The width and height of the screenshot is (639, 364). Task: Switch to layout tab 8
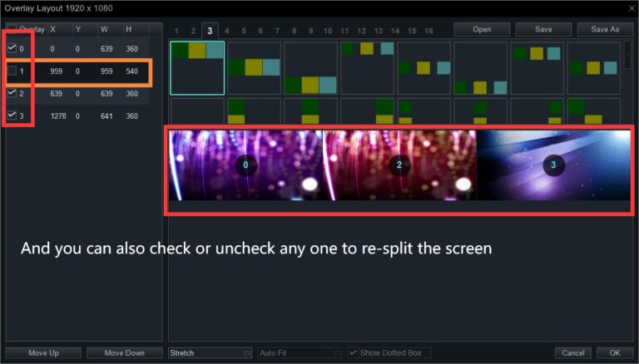coord(295,31)
